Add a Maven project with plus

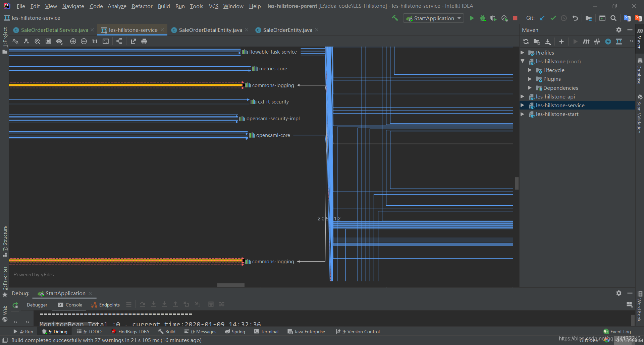coord(561,42)
